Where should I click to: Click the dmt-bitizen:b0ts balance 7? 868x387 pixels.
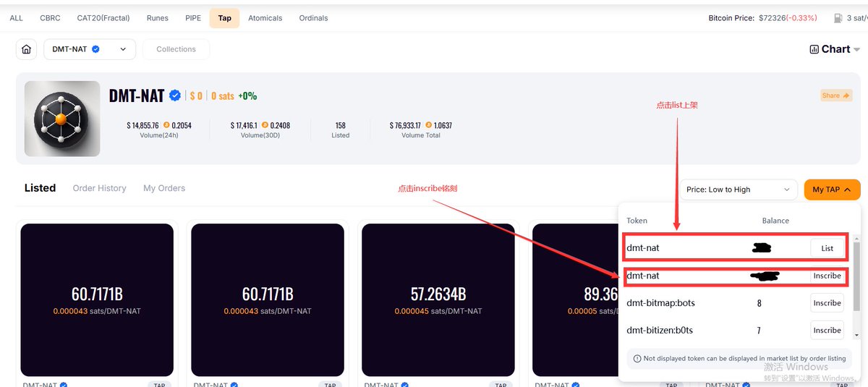tap(759, 331)
